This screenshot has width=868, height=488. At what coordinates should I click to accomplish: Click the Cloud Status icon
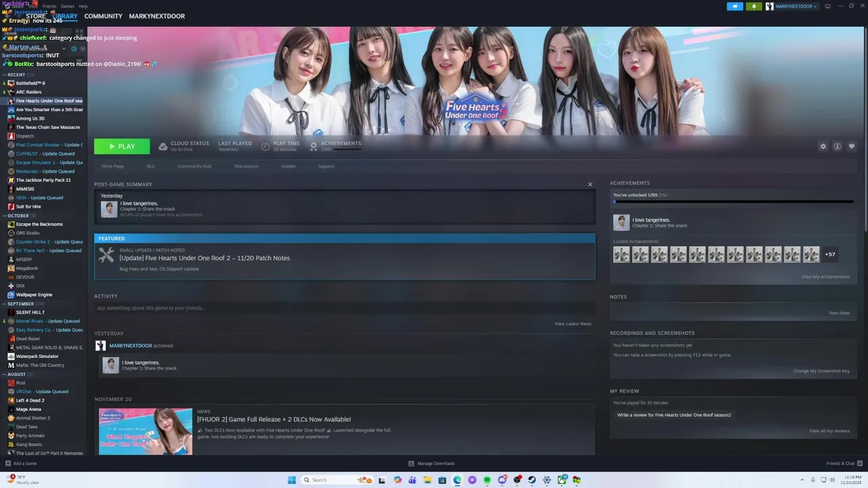tap(163, 146)
